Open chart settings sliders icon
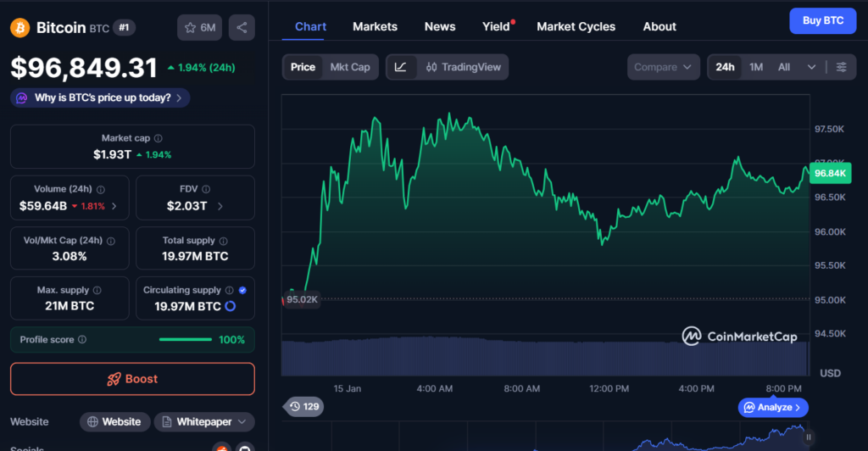 (x=841, y=67)
